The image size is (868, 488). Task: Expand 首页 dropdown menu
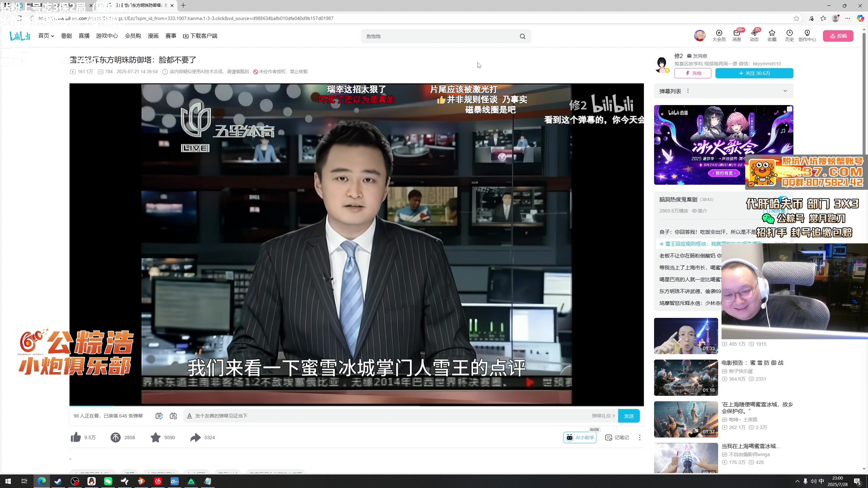pos(46,36)
